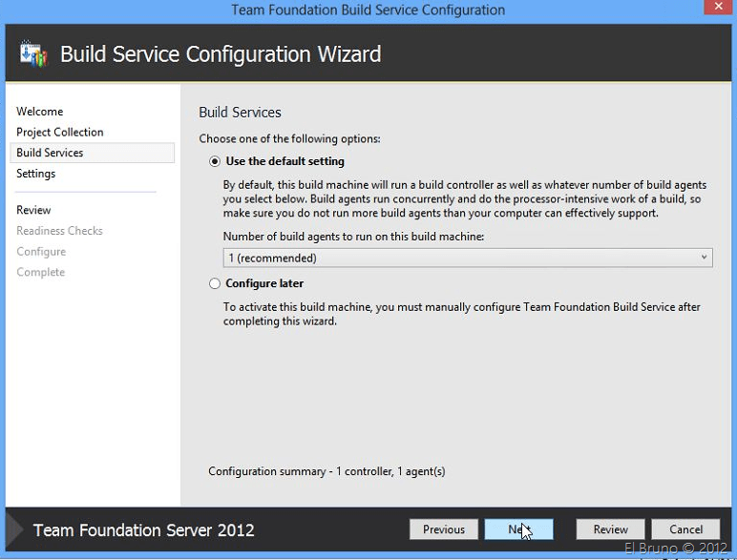This screenshot has height=560, width=737.
Task: Select the 'Use the default setting' radio button
Action: [x=214, y=161]
